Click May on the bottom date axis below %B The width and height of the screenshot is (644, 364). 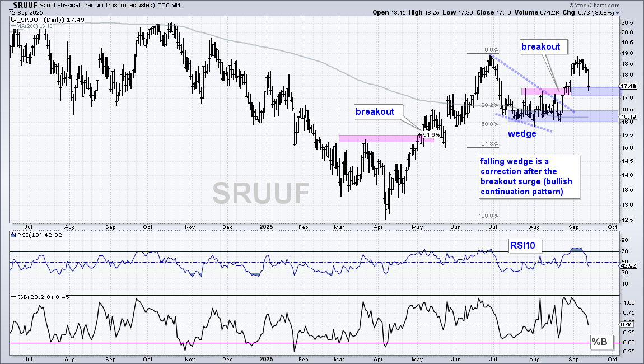417,360
